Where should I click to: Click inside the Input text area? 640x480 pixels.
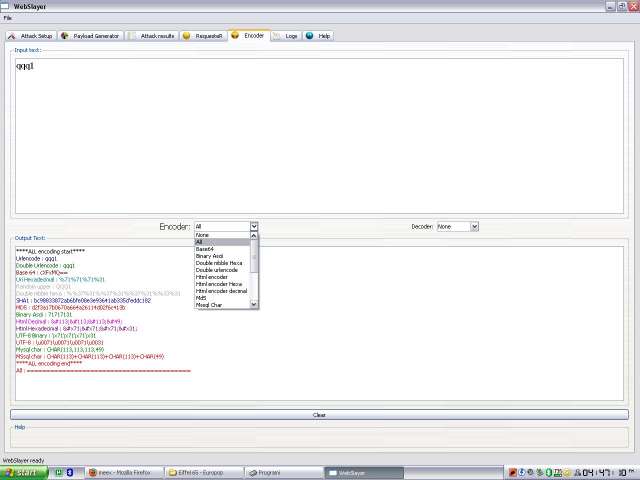(319, 136)
